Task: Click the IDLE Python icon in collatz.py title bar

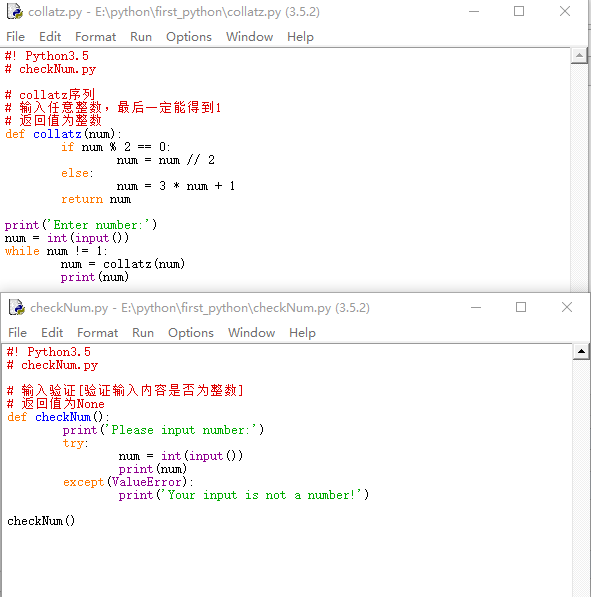Action: 15,11
